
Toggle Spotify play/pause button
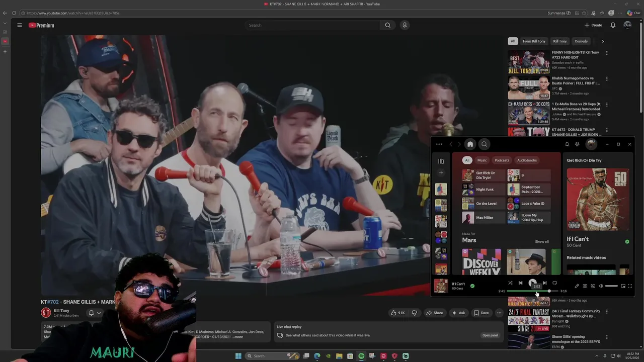[x=532, y=283]
